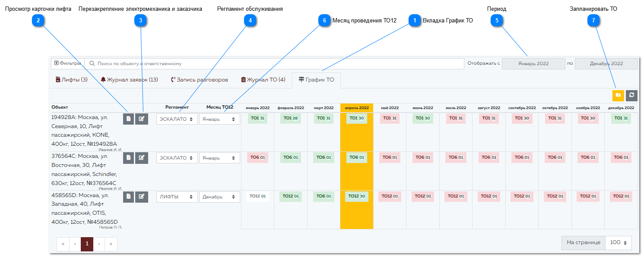Open ЛИФТЫ regulation dropdown for 458565D
644x257 pixels.
tap(177, 197)
